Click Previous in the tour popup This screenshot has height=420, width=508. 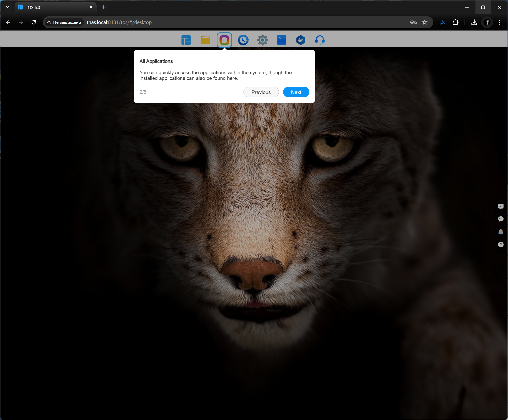click(x=261, y=92)
